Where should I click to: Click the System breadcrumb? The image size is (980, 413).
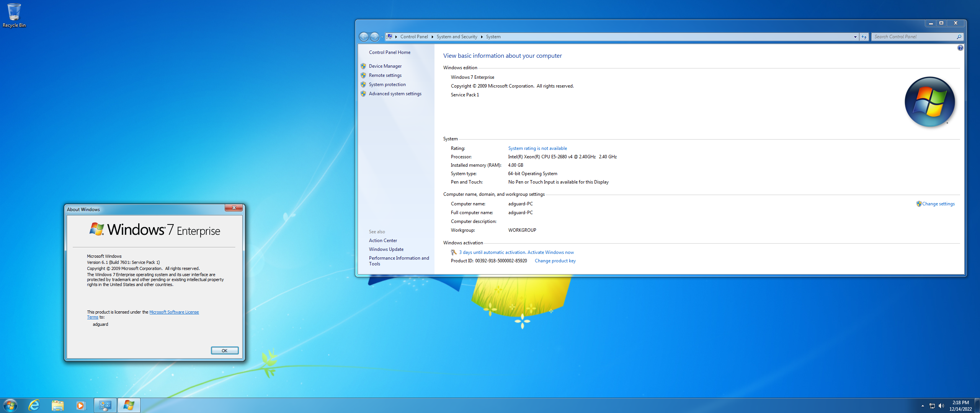(x=493, y=37)
